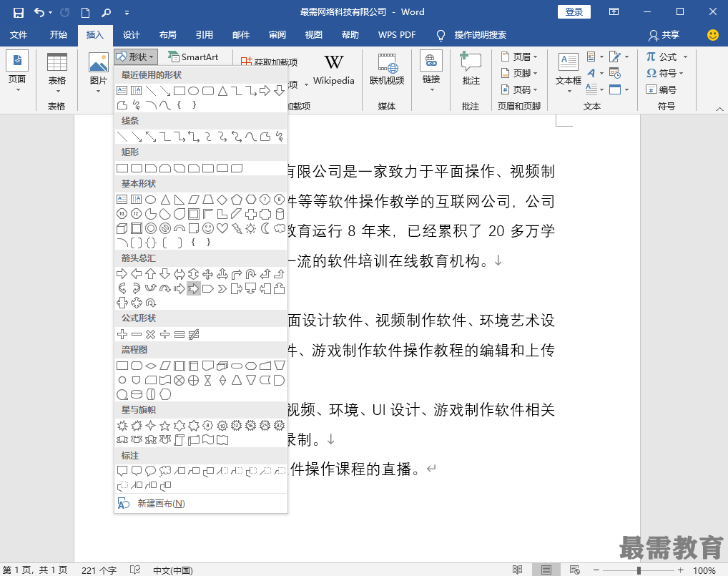The width and height of the screenshot is (728, 576).
Task: Select the Smiley Face shape in basic shapes
Action: point(208,228)
